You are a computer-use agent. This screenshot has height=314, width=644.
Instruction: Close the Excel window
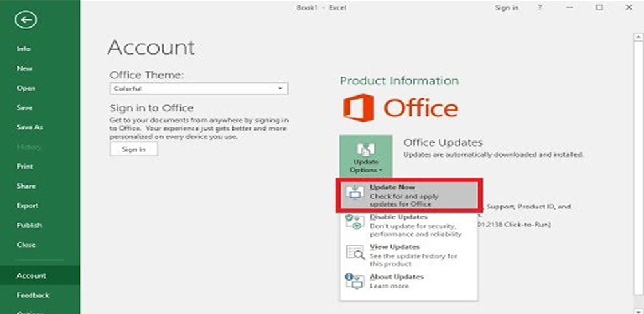click(629, 8)
